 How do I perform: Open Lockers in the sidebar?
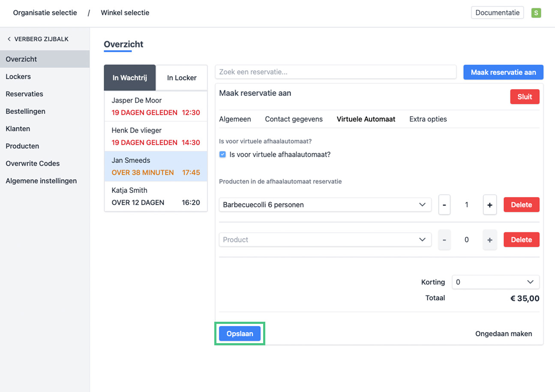(x=18, y=77)
